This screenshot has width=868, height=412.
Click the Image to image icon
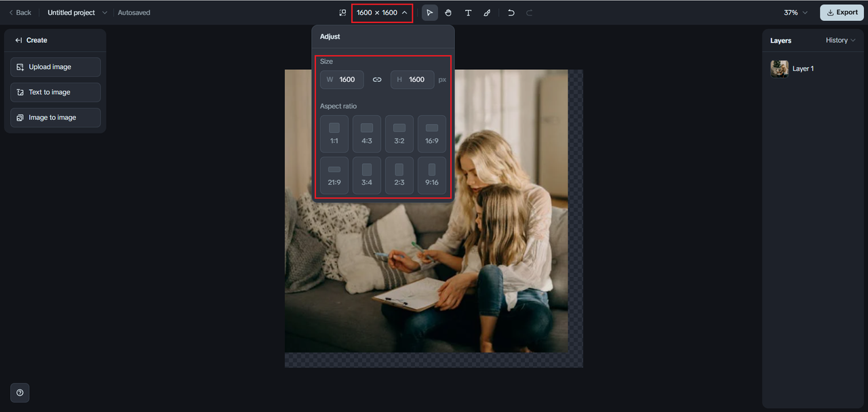pos(20,117)
